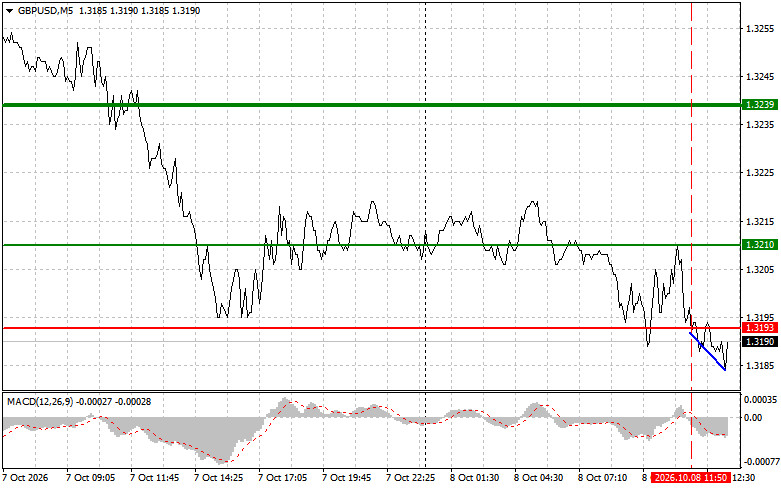Click the 12:30 time label at axis end
Screen dimensions: 781x489
(744, 478)
